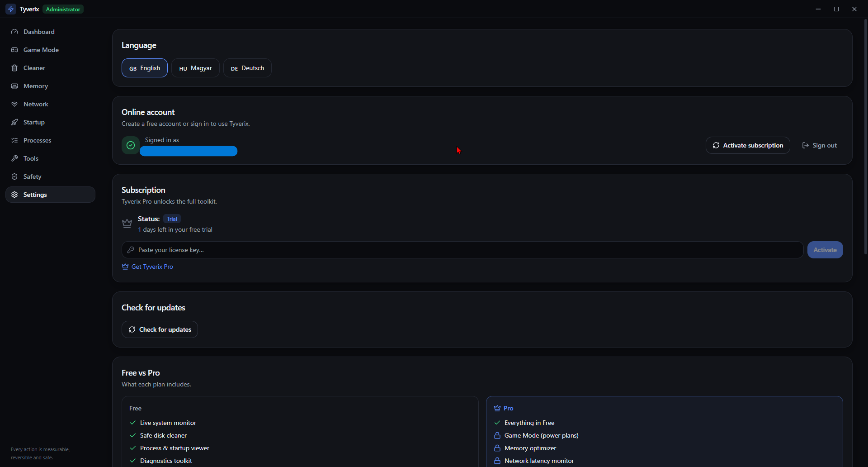The width and height of the screenshot is (868, 467).
Task: Click the crown icon beside Get Tyverix Pro
Action: coord(125,267)
